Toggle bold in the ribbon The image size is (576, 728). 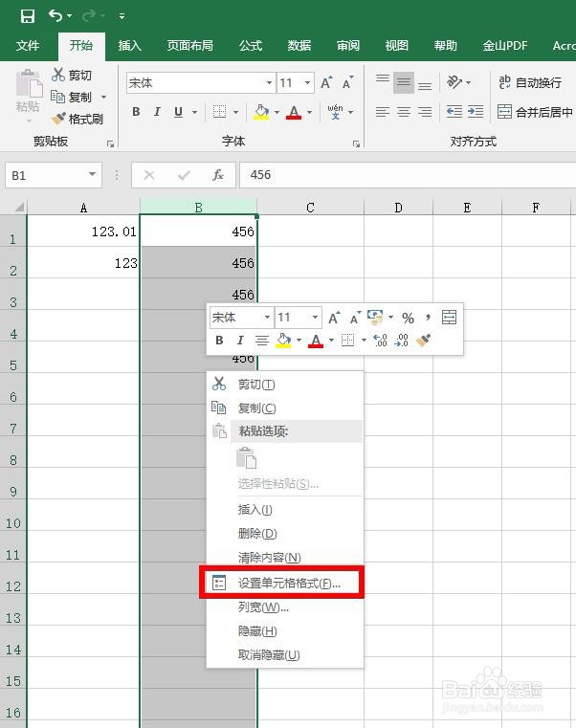pos(136,112)
